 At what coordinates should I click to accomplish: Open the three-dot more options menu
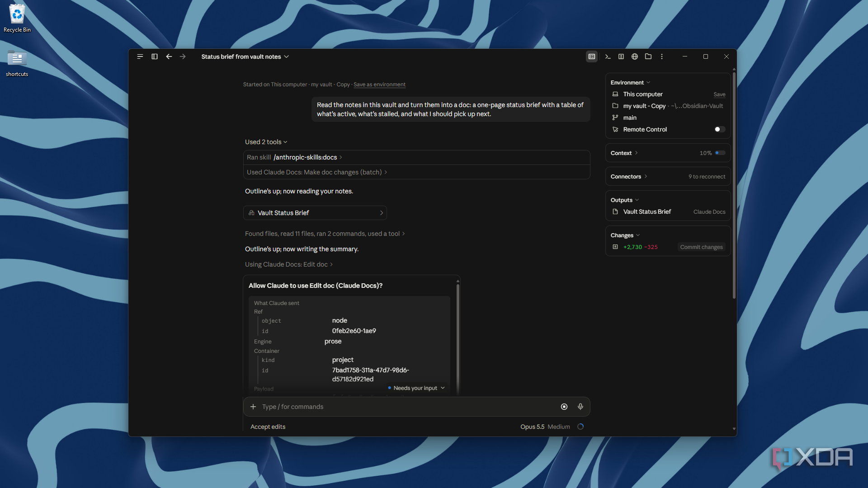point(662,56)
